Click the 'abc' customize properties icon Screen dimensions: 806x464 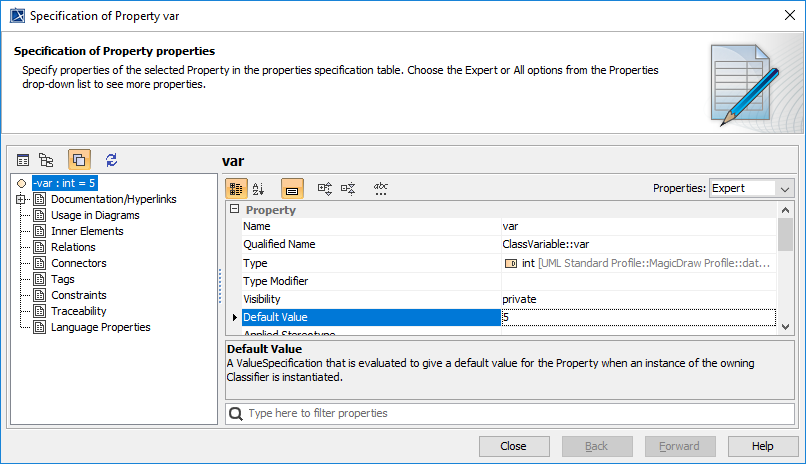[x=381, y=188]
